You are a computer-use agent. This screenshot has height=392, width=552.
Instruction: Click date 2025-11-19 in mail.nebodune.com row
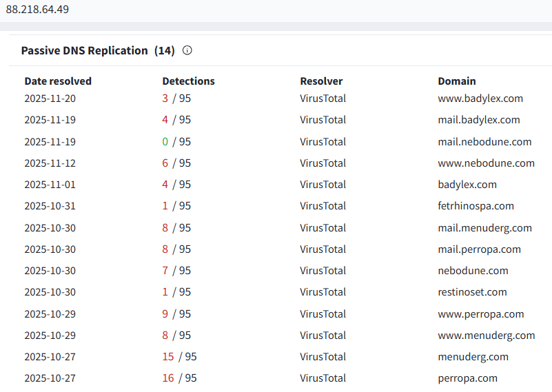point(50,142)
